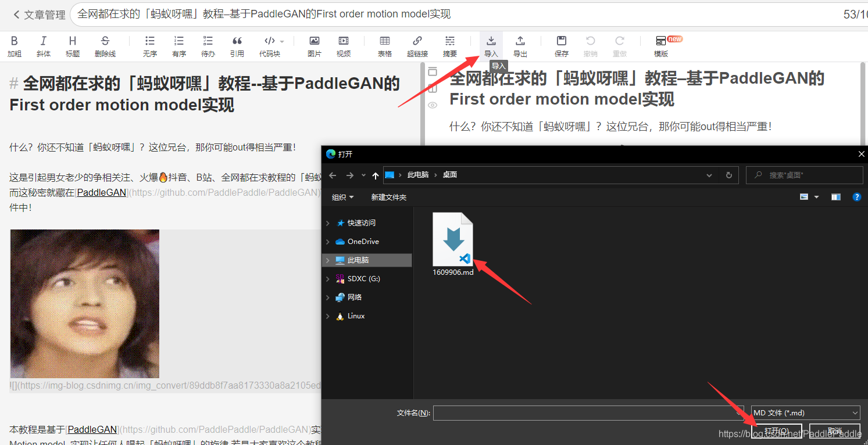The height and width of the screenshot is (445, 868).
Task: Expand OneDrive tree node
Action: tap(328, 242)
